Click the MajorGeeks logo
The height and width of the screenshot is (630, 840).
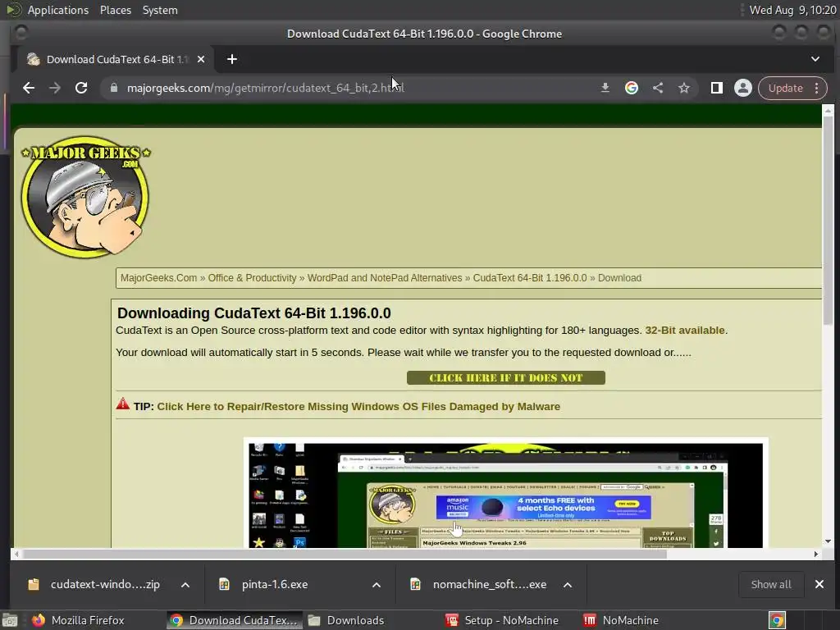click(x=85, y=196)
